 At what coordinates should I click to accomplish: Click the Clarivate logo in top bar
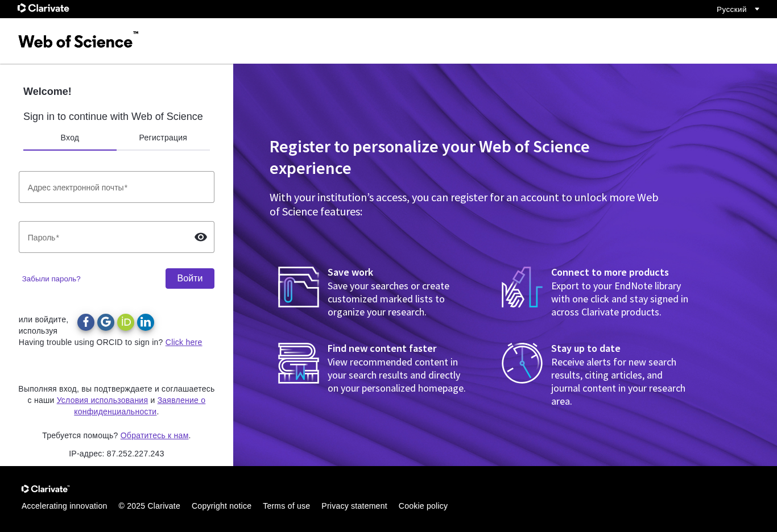click(43, 9)
